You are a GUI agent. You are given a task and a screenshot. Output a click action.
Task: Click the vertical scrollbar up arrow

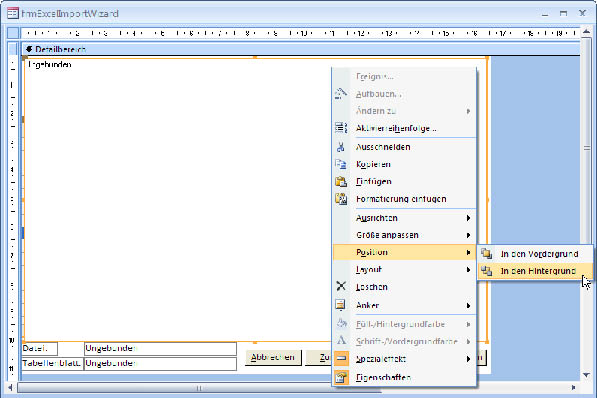pyautogui.click(x=586, y=32)
